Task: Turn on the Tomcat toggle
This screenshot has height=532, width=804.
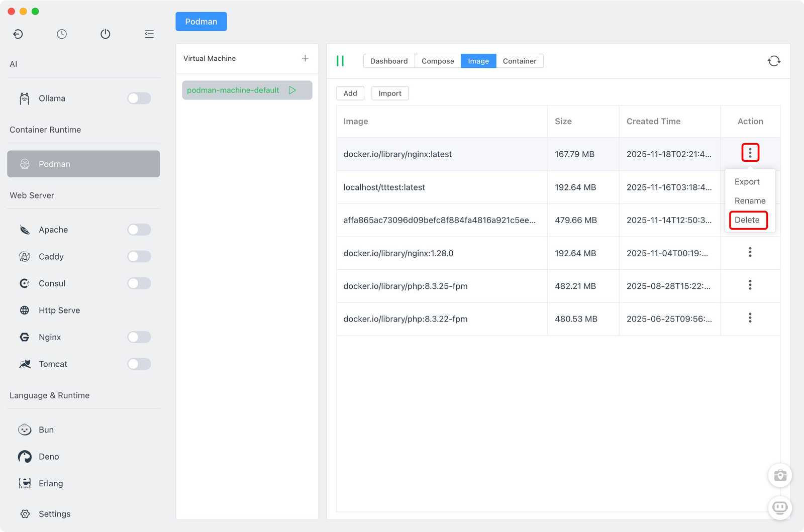Action: tap(139, 364)
